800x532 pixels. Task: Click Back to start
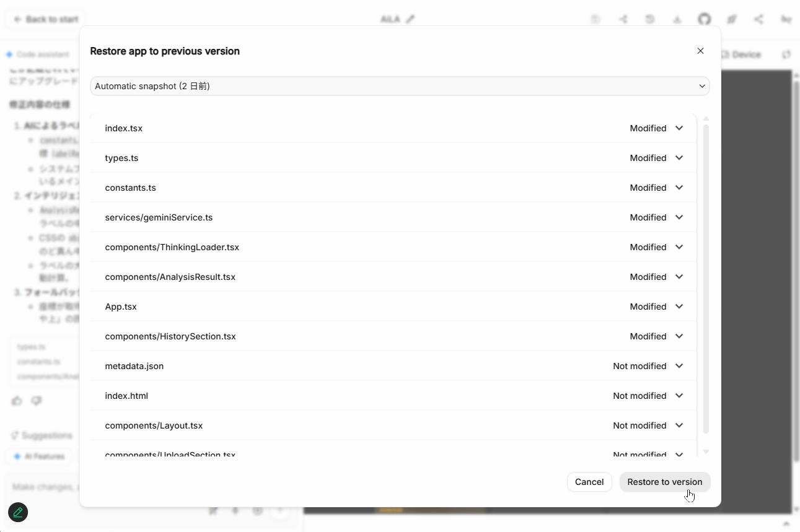44,19
